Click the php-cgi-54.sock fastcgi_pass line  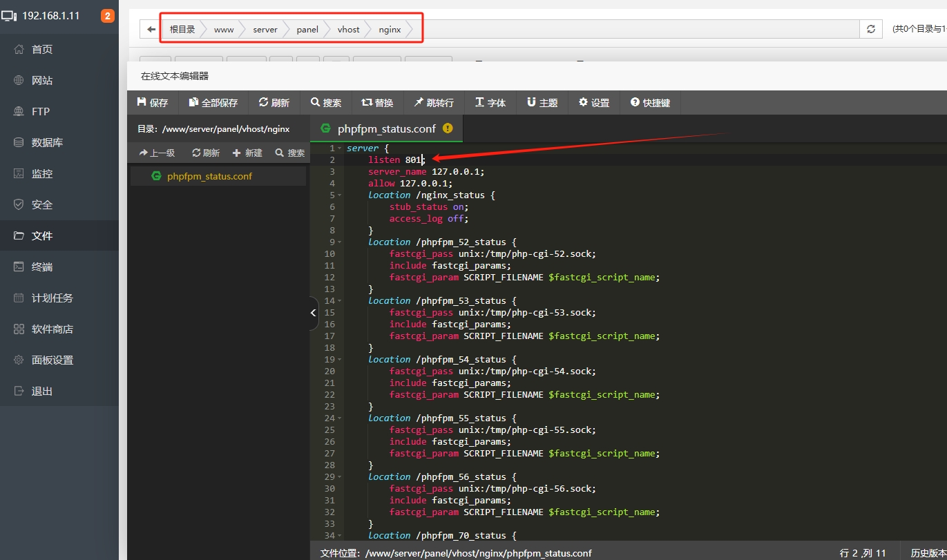494,371
